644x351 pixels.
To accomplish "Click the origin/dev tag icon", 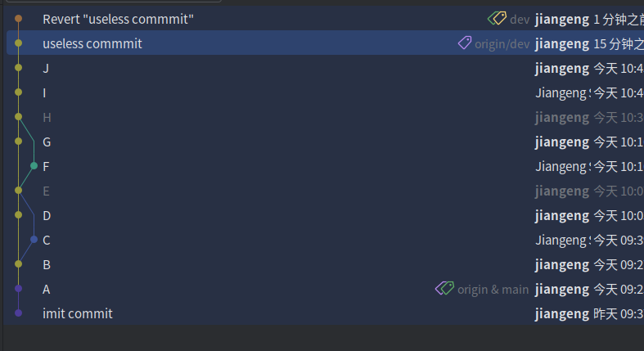I will tap(465, 43).
